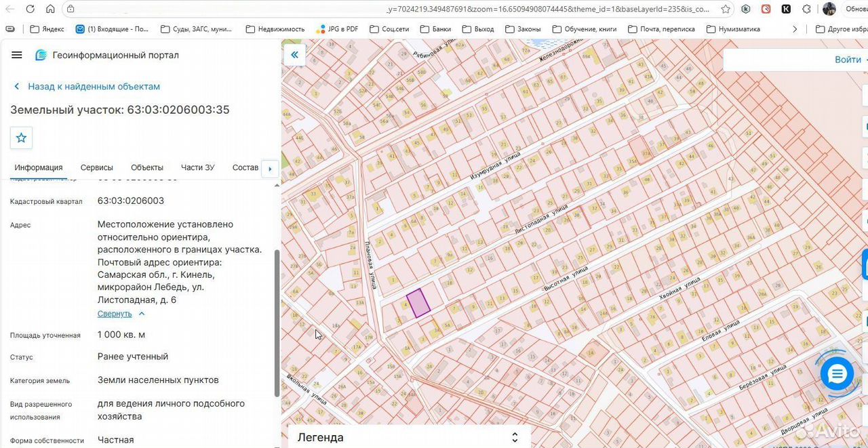Click the Частная ownership value
The width and height of the screenshot is (868, 448).
tap(116, 441)
